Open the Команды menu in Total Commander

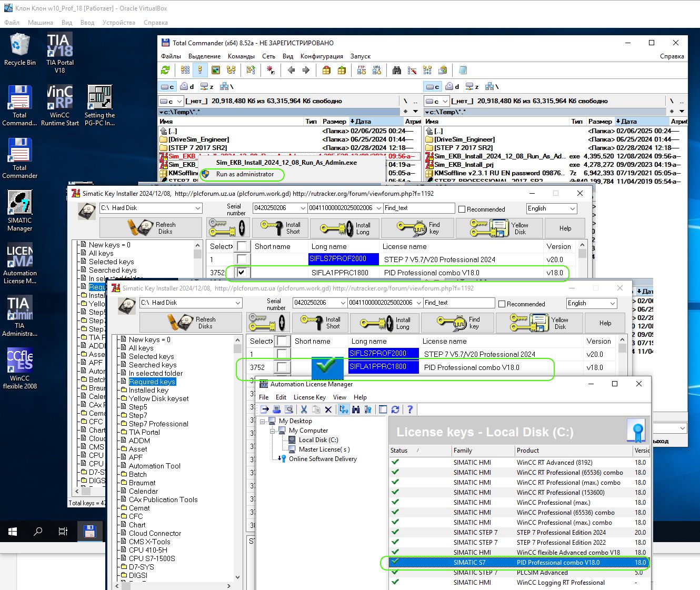[x=241, y=56]
